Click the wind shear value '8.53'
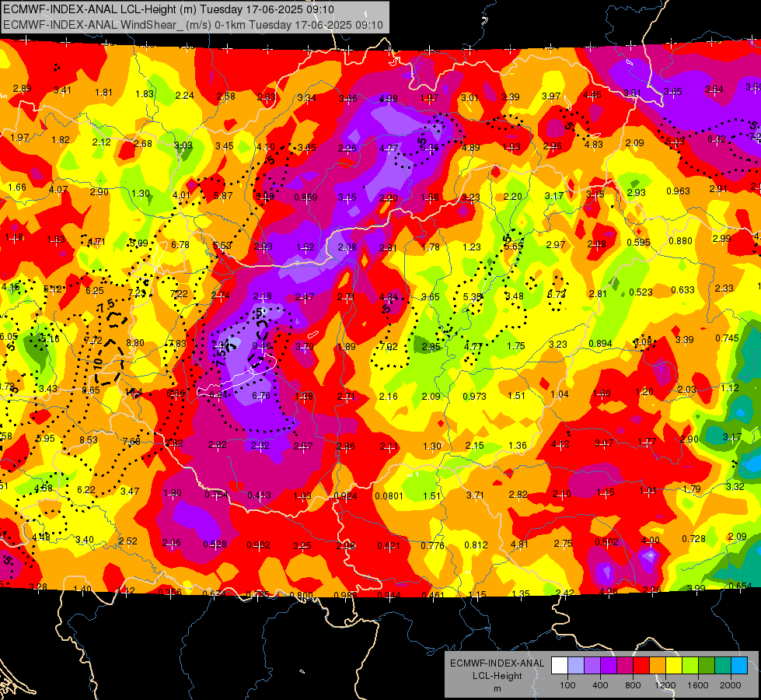This screenshot has width=761, height=700. tap(89, 439)
